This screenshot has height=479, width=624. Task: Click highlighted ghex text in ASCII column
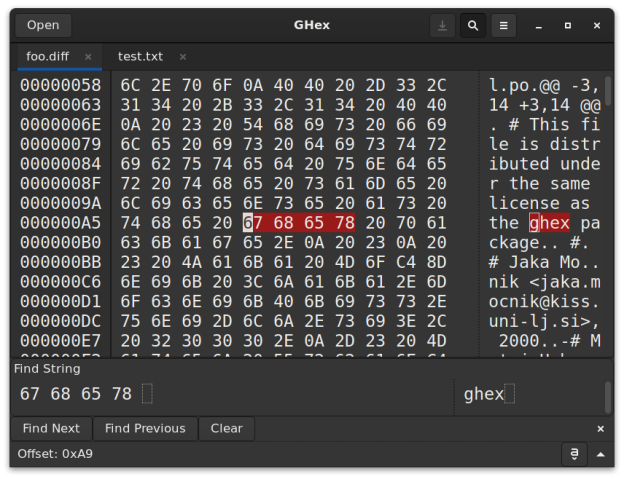[549, 222]
